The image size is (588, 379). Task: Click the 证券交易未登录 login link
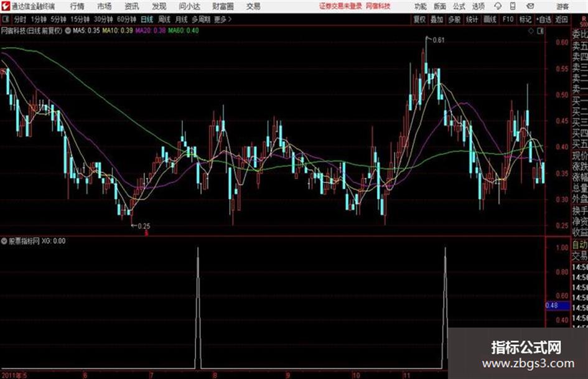(x=340, y=6)
